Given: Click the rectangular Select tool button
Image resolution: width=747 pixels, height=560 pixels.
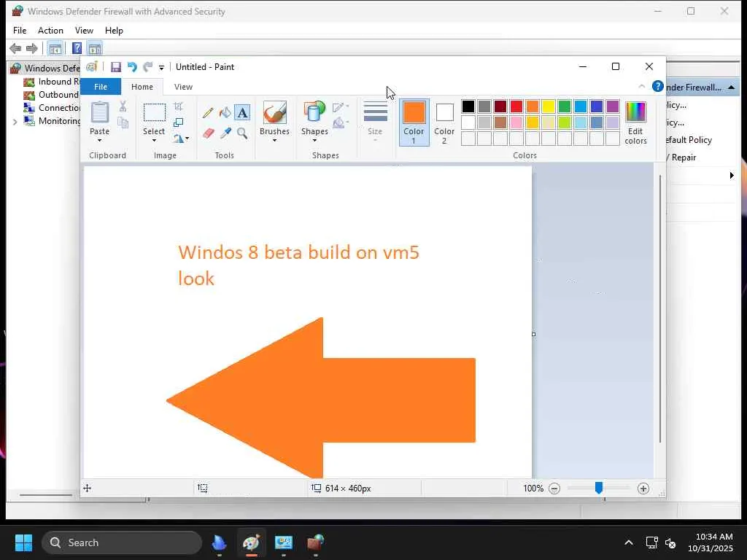Looking at the screenshot, I should [x=155, y=113].
